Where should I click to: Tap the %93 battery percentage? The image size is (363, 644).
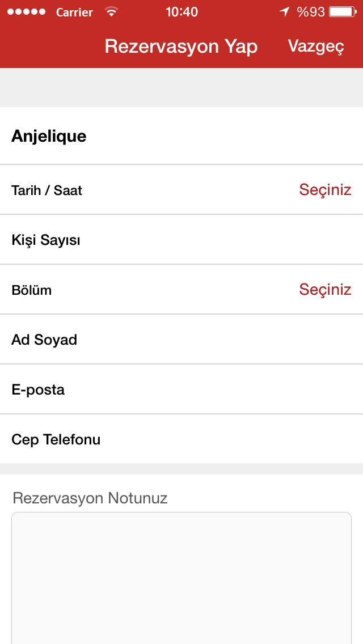(311, 12)
